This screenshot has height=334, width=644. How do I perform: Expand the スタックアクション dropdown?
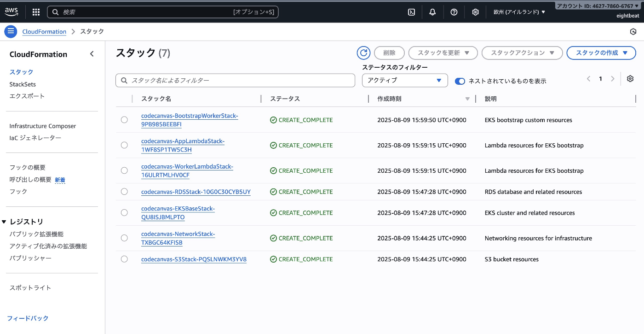click(x=522, y=53)
